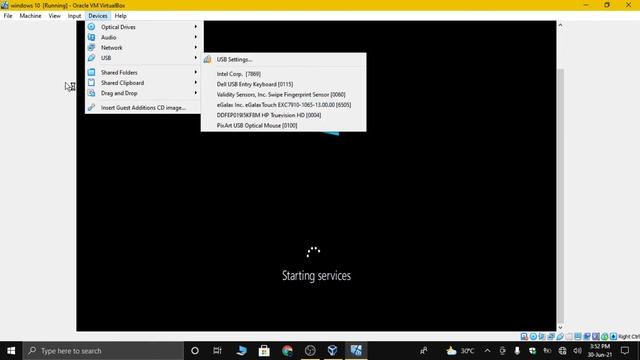Click the display status bar indicator
The width and height of the screenshot is (640, 360).
pyautogui.click(x=578, y=337)
